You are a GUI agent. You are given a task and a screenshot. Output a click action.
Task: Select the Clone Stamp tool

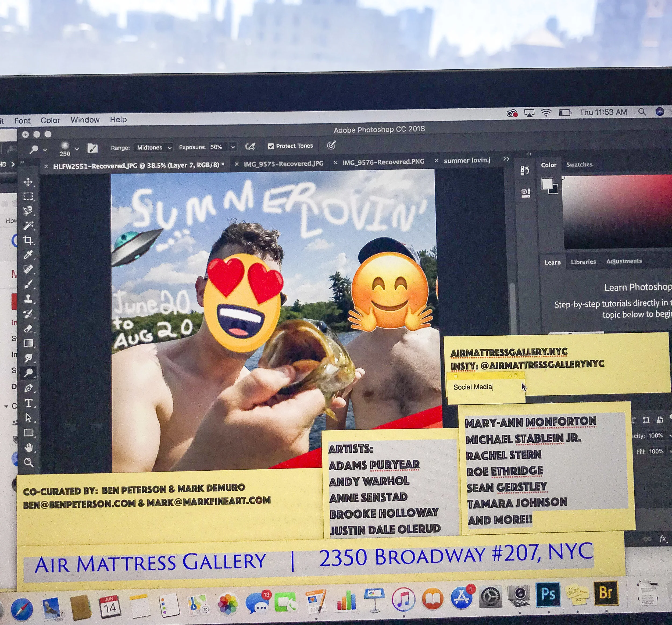(28, 299)
